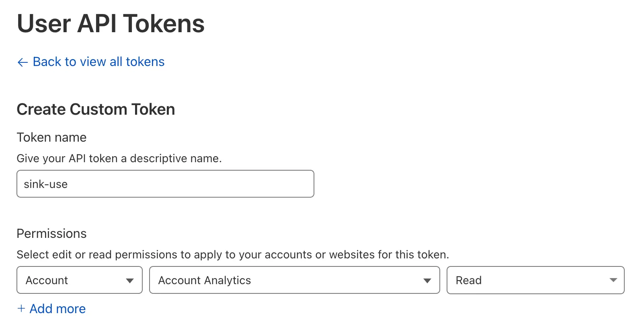Click the back arrow icon
Screen dimensions: 644x326
23,62
